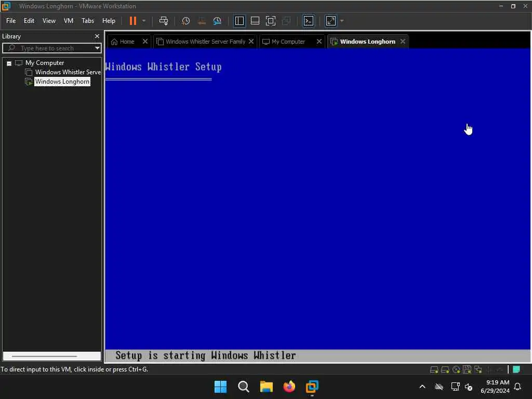The height and width of the screenshot is (399, 532).
Task: Pause the VM with the orange suspend button
Action: pyautogui.click(x=133, y=21)
